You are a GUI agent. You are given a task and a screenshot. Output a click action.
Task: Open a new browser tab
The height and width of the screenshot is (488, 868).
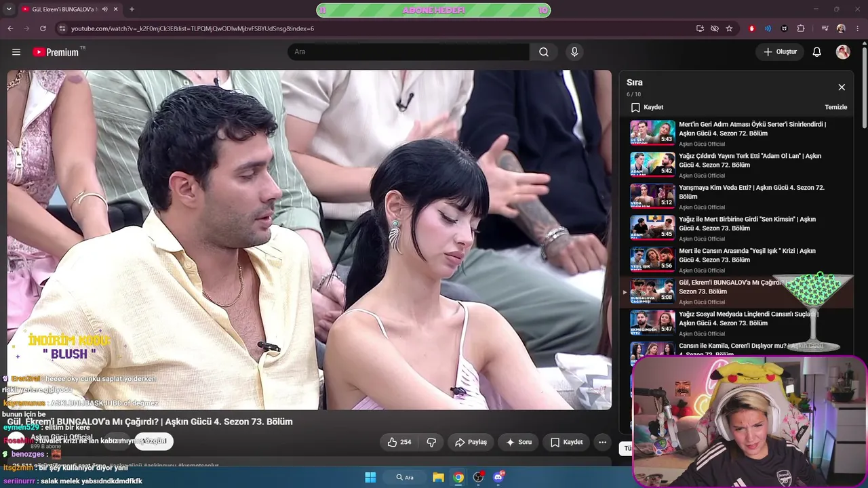tap(132, 9)
